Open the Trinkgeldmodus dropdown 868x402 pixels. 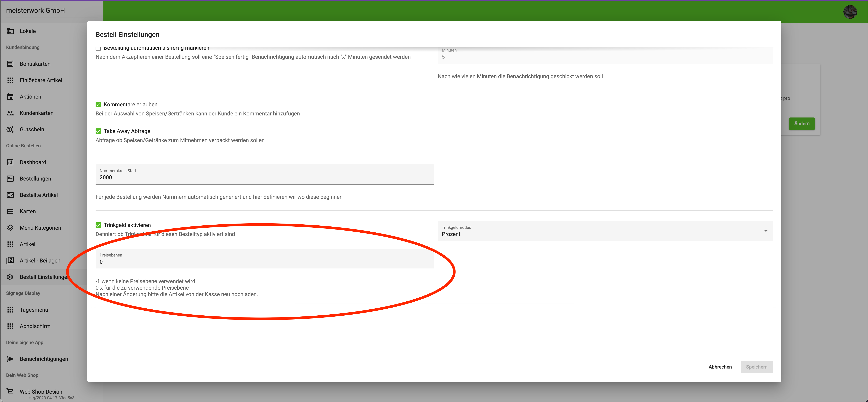click(605, 231)
